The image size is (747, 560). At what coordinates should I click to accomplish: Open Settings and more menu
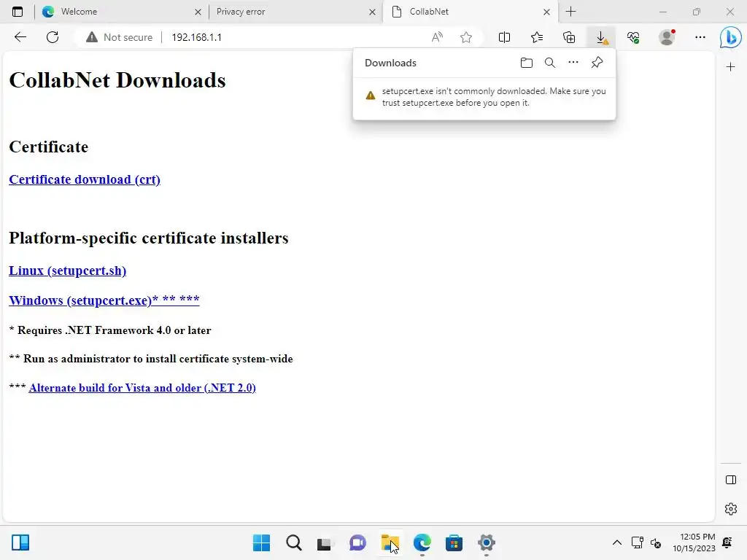(700, 37)
